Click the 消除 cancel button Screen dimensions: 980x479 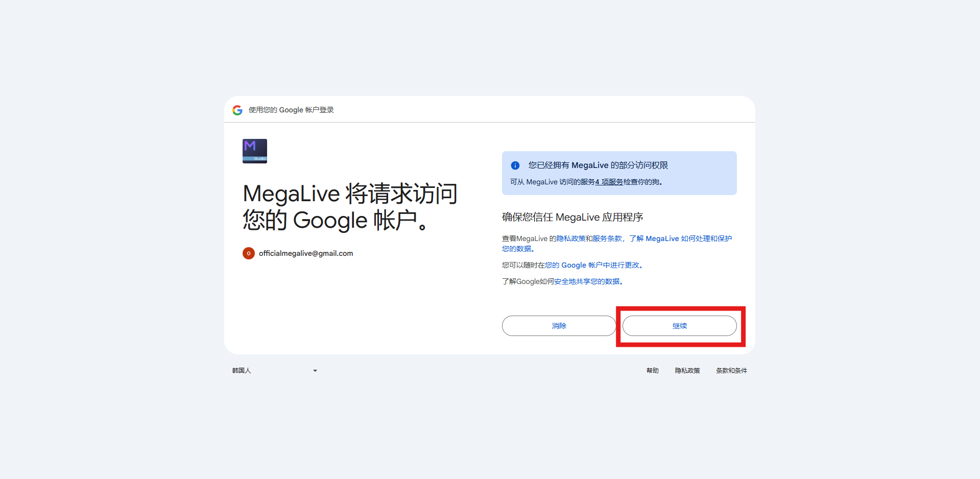[x=559, y=326]
